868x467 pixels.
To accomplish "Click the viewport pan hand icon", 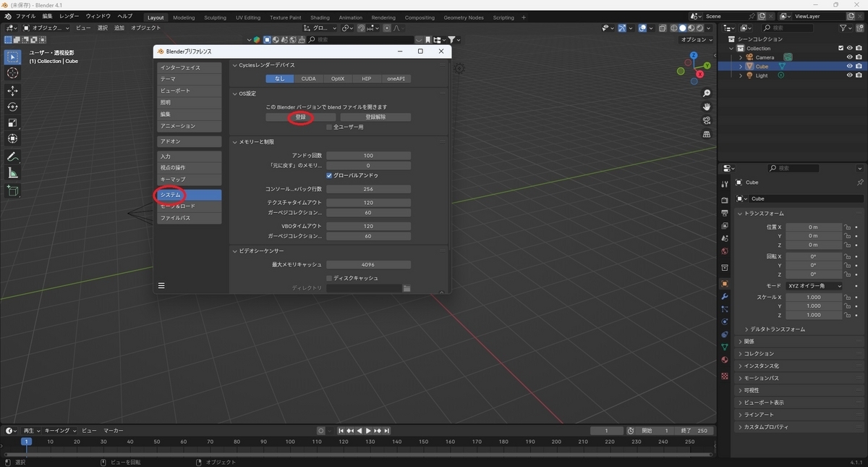I will pyautogui.click(x=707, y=107).
